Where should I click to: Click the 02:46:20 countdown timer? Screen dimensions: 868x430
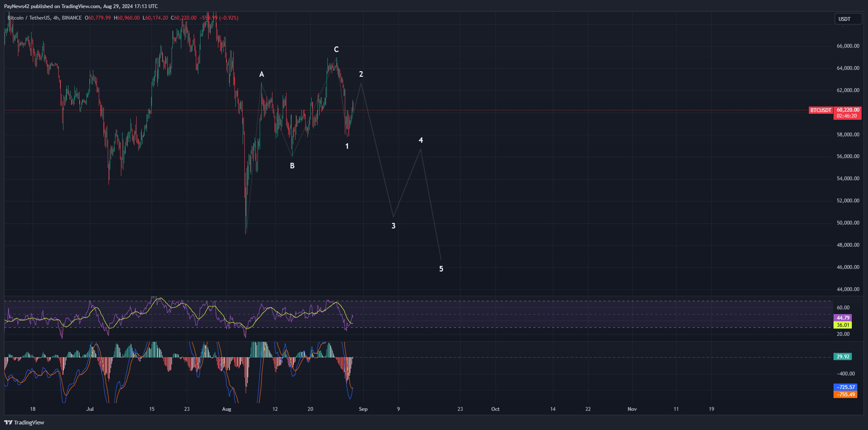coord(847,116)
